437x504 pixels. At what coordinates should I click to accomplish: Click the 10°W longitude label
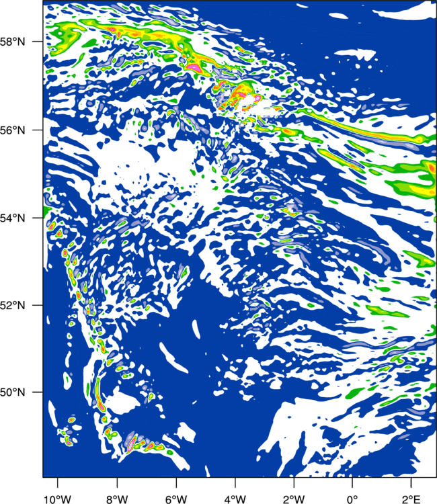point(58,499)
